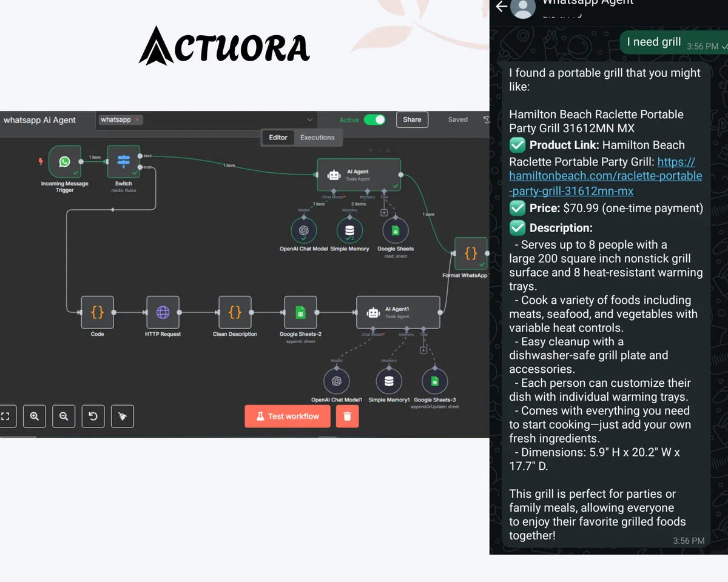
Task: Click the Price $70.99 line in chat
Action: coord(606,209)
